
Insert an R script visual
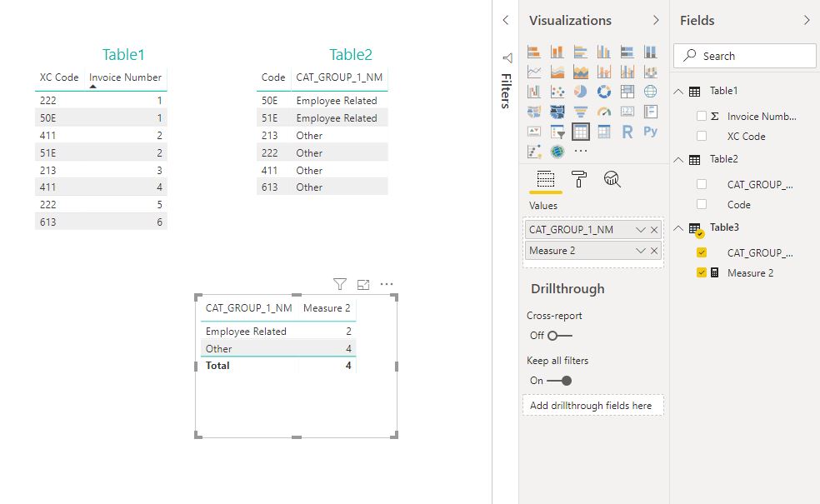pyautogui.click(x=627, y=132)
